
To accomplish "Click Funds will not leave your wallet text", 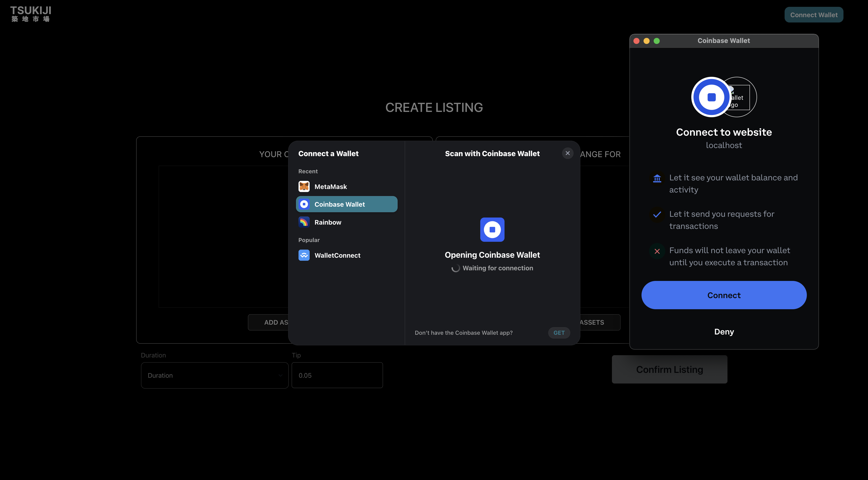I will click(729, 256).
